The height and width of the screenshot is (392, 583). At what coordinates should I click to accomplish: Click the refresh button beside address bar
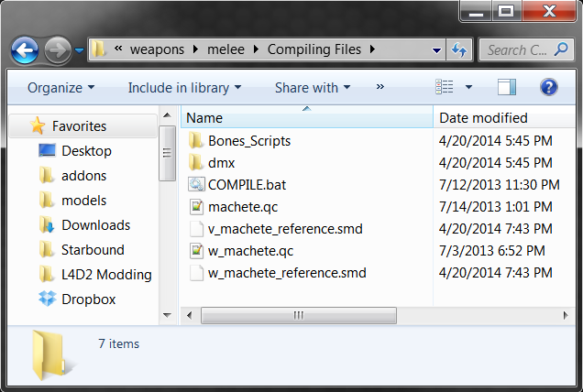(x=459, y=49)
